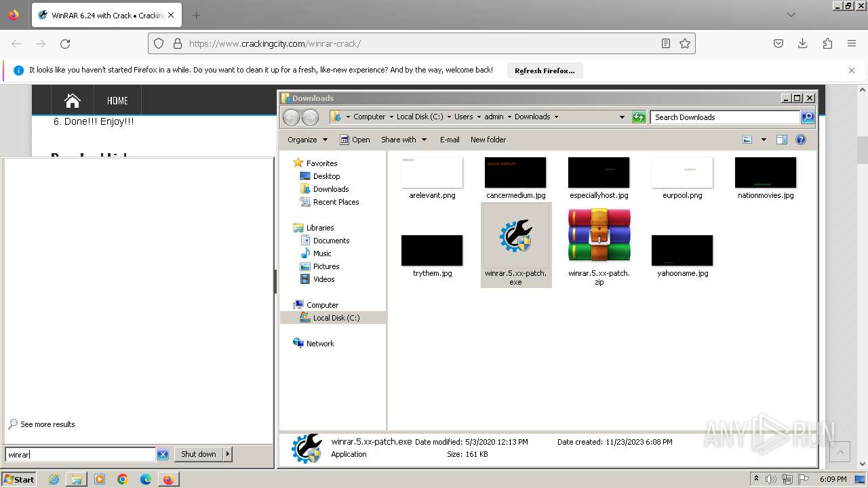Expand the Organize dropdown menu
Image resolution: width=868 pixels, height=488 pixels.
point(307,140)
